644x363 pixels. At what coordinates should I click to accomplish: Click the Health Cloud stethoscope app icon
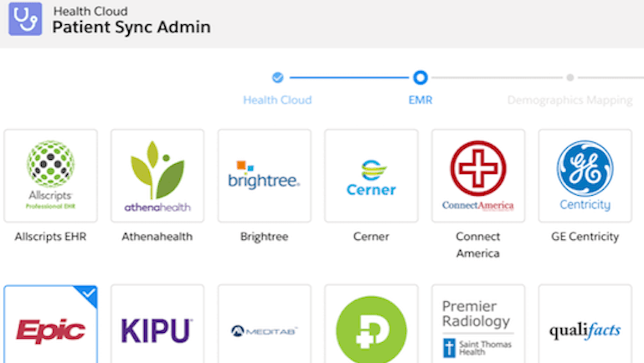[x=25, y=19]
